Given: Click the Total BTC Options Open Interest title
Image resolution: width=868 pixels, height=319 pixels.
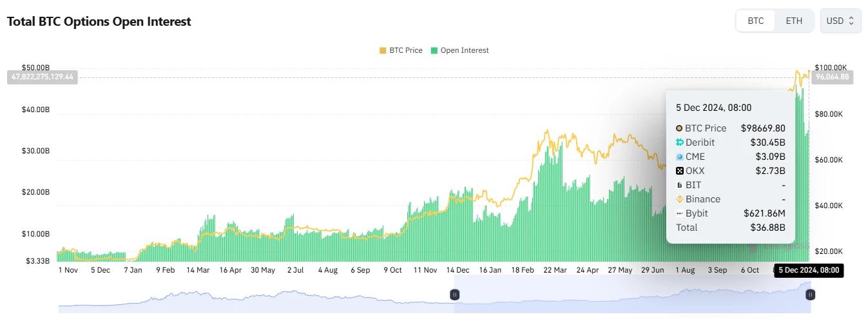Looking at the screenshot, I should pyautogui.click(x=99, y=21).
